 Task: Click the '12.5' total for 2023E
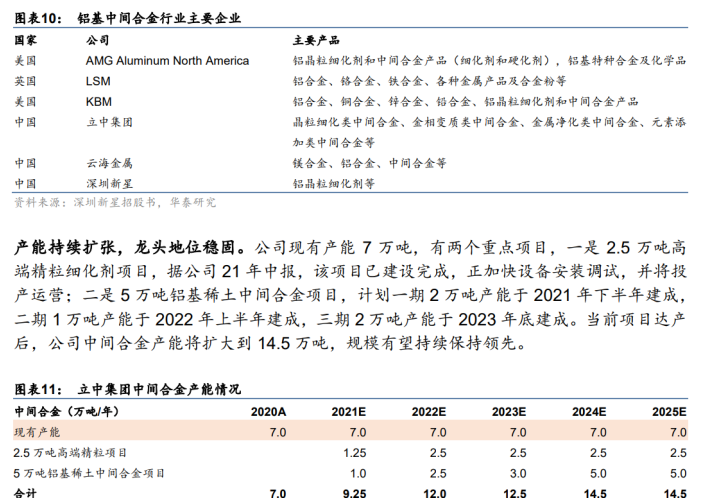point(515,493)
